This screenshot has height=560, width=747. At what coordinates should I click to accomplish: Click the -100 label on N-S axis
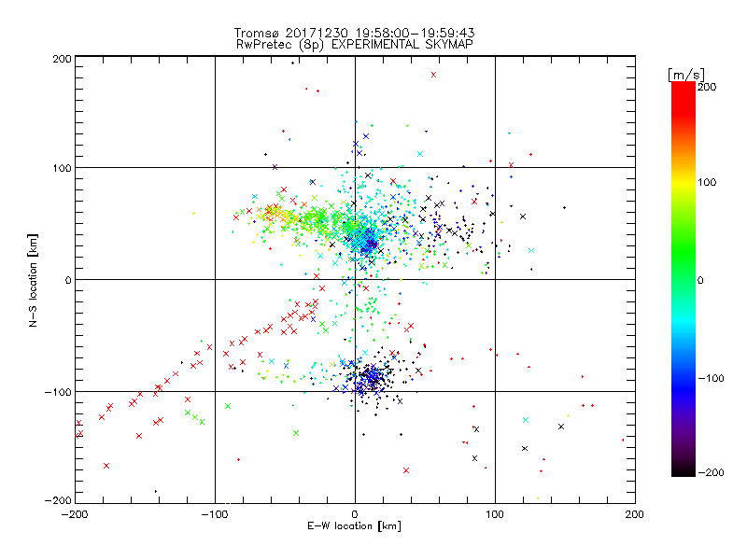[x=58, y=392]
